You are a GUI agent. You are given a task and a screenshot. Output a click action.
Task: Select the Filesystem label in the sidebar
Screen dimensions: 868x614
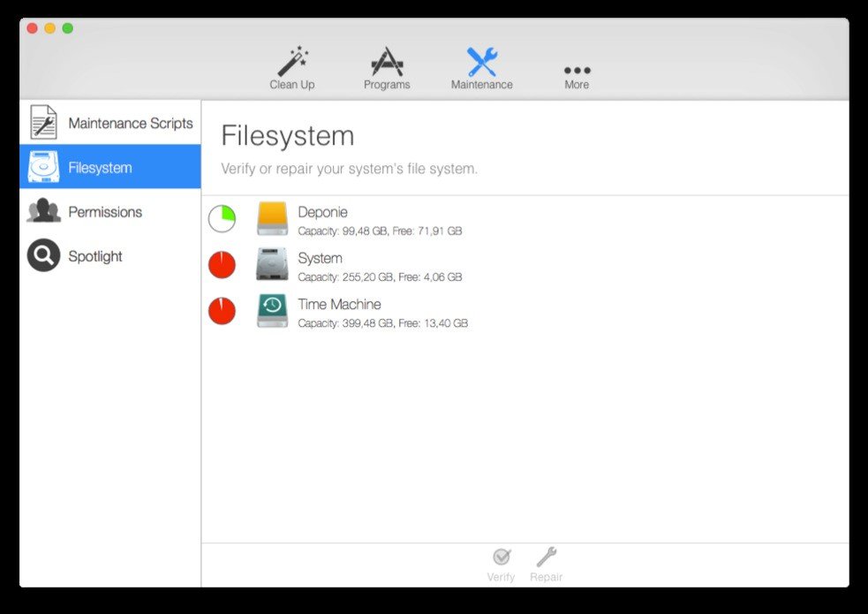click(100, 167)
